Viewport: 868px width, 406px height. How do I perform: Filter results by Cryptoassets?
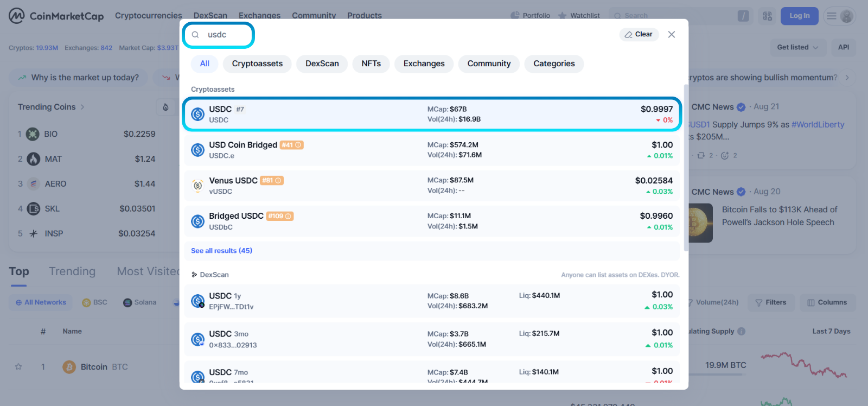(x=257, y=64)
